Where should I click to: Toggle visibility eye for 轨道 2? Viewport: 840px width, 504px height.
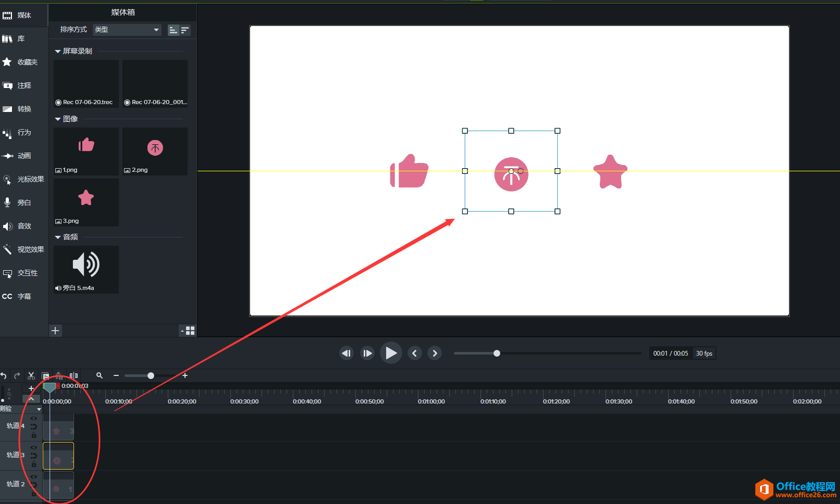tap(34, 477)
